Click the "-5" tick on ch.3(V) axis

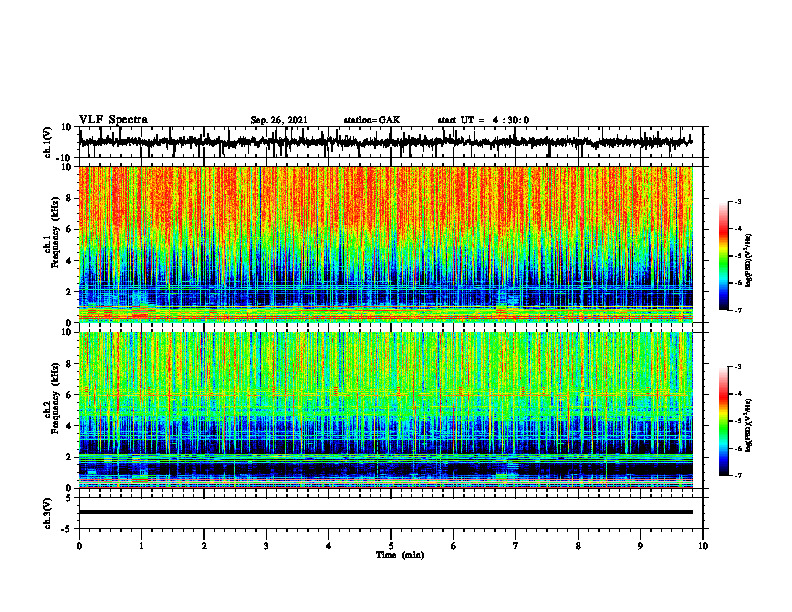tap(68, 529)
